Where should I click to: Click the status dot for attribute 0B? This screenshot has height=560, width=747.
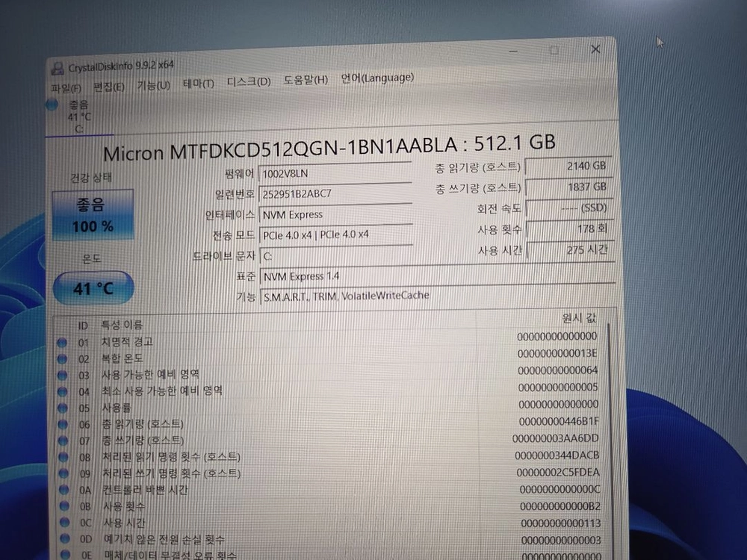pos(64,505)
